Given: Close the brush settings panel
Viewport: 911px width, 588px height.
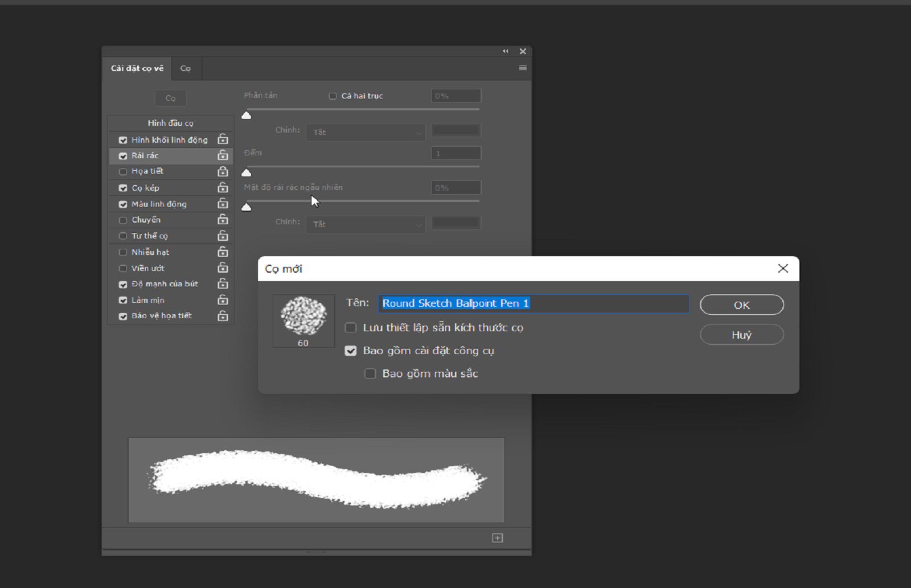Looking at the screenshot, I should (x=523, y=51).
